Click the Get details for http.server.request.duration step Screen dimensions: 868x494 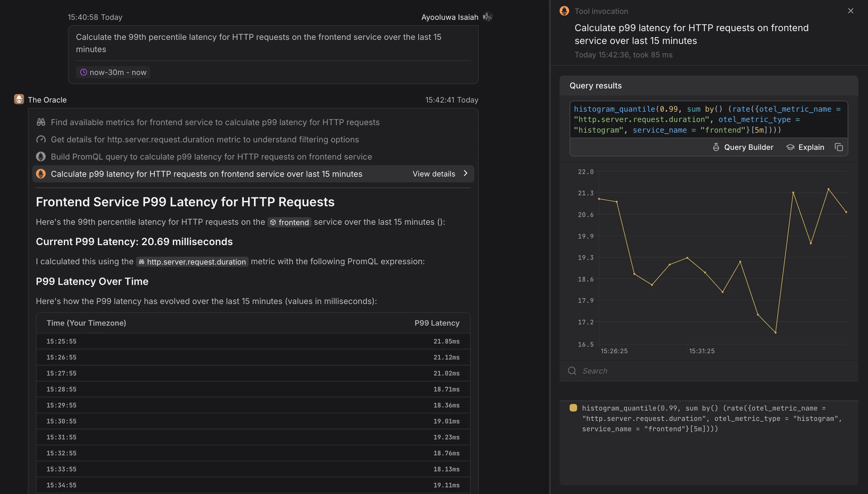point(205,139)
